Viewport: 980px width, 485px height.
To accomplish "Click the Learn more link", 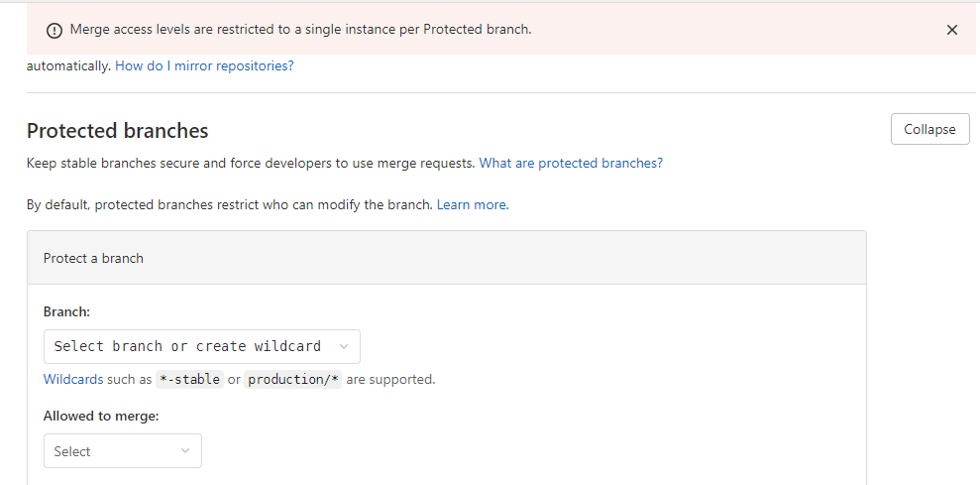I will pos(472,205).
